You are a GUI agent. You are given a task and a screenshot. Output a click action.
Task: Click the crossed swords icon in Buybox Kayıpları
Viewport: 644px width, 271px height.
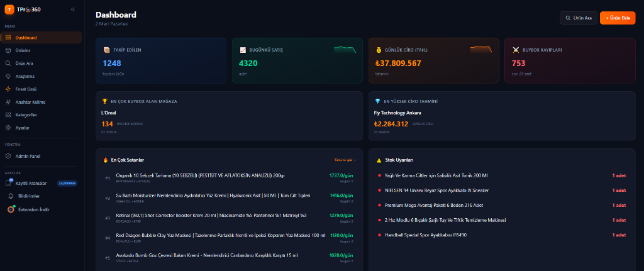click(516, 50)
